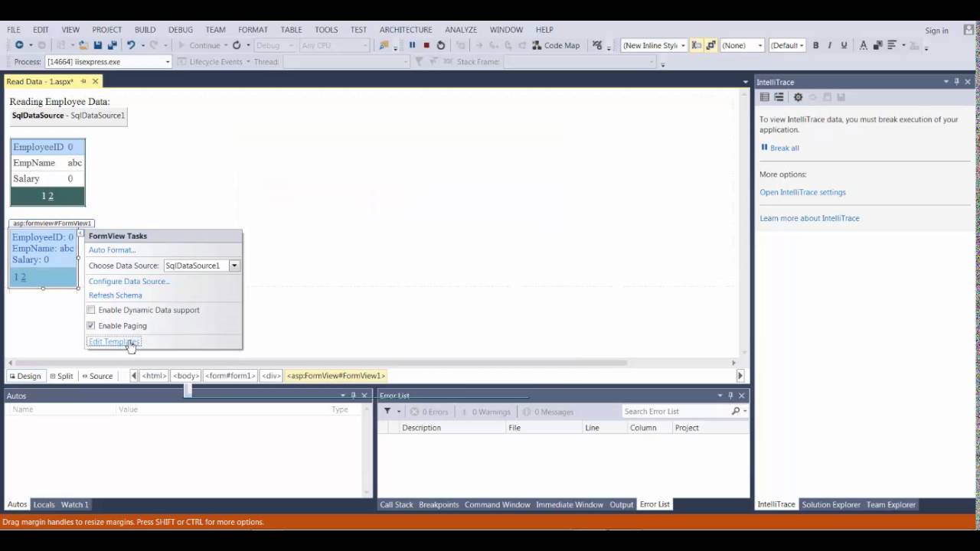
Task: Click the Edit Templates link
Action: (114, 341)
